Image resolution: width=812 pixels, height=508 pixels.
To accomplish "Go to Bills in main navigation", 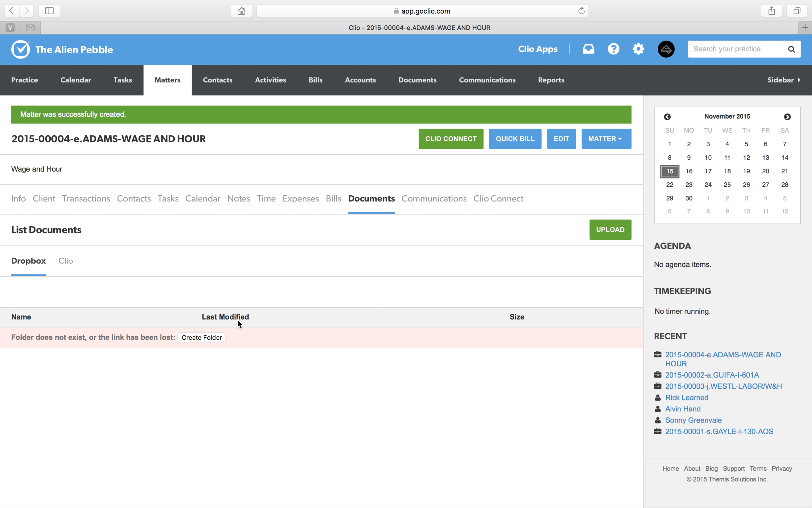I will click(x=315, y=80).
